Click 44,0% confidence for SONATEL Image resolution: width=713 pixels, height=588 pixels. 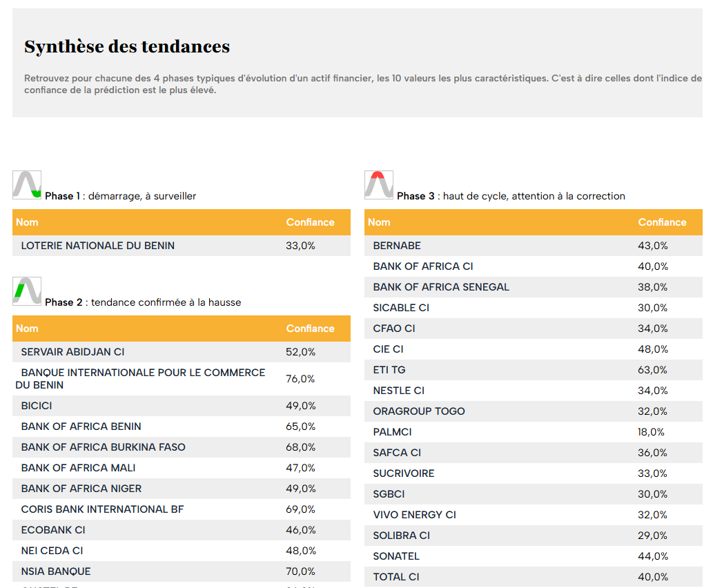point(652,556)
